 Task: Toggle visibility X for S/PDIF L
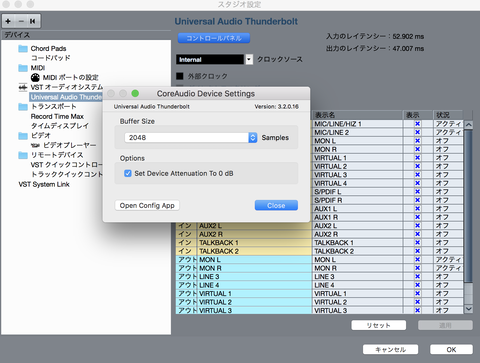(x=417, y=192)
